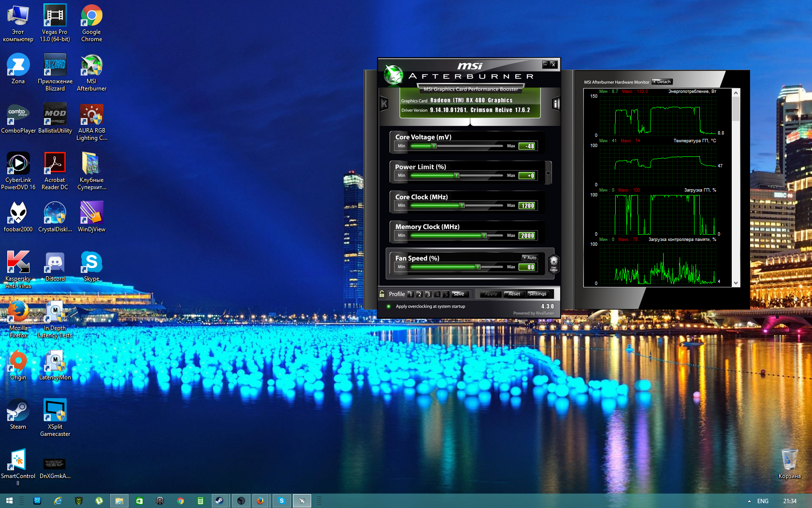
Task: Click the GPU temperature graph
Action: (658, 164)
